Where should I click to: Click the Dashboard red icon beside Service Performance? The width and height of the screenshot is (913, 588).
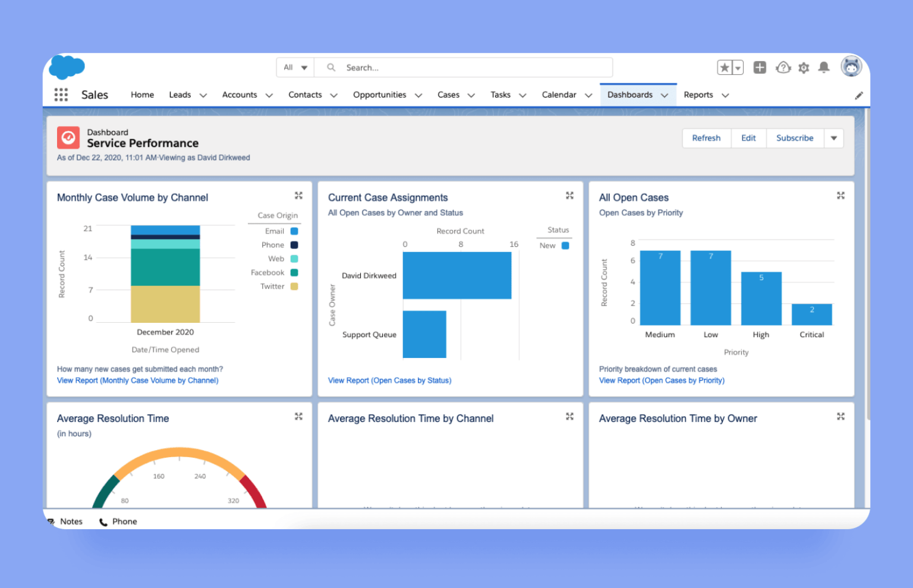tap(68, 137)
